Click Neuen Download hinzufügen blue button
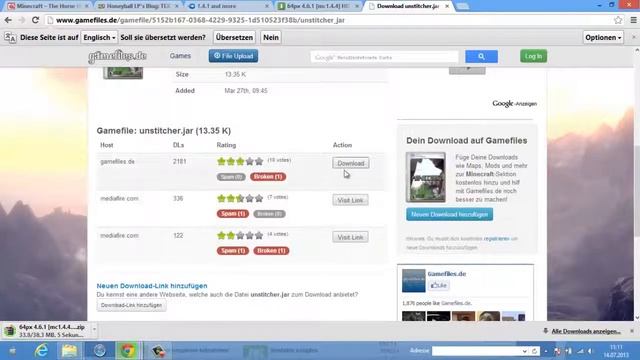 (x=449, y=214)
